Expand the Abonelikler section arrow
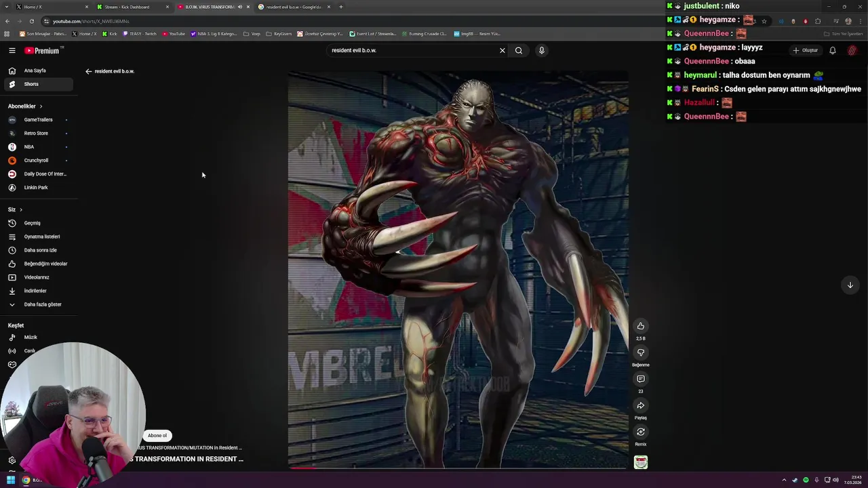 (41, 106)
